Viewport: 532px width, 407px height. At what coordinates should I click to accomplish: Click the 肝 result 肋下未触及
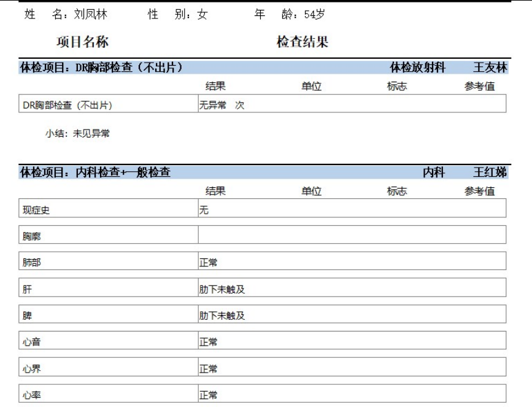click(x=222, y=289)
